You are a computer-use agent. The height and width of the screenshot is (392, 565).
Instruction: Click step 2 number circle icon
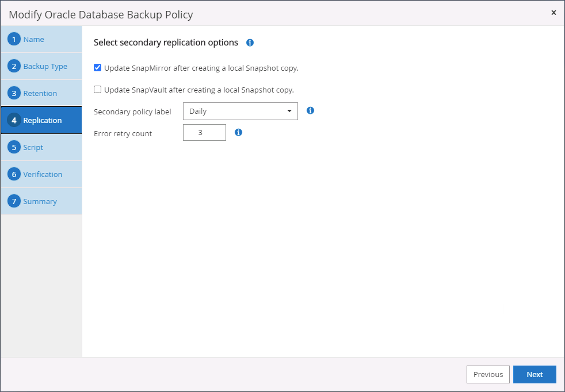pos(14,66)
